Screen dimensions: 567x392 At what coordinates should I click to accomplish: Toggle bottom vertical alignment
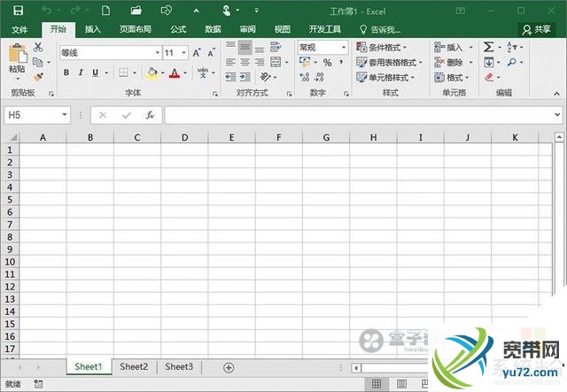[x=260, y=49]
